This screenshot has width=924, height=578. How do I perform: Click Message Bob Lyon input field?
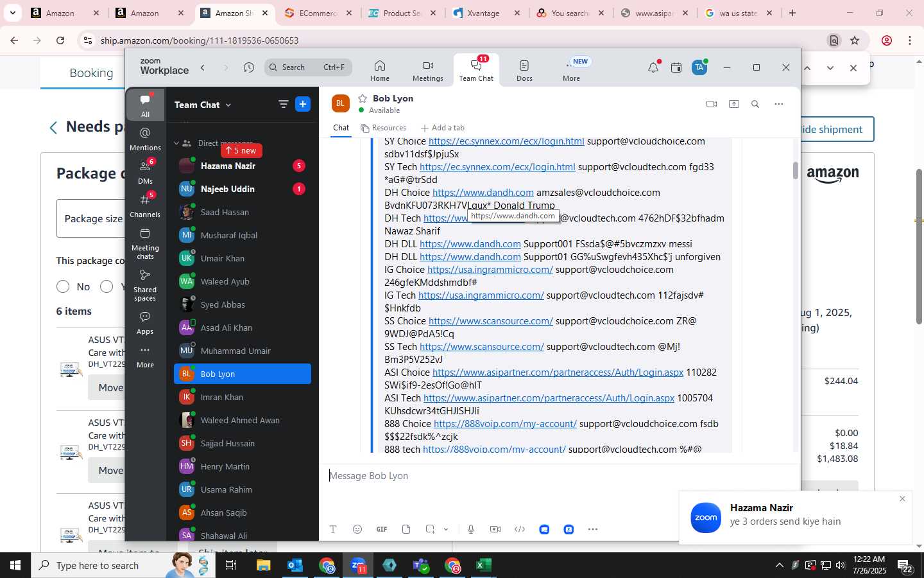558,476
